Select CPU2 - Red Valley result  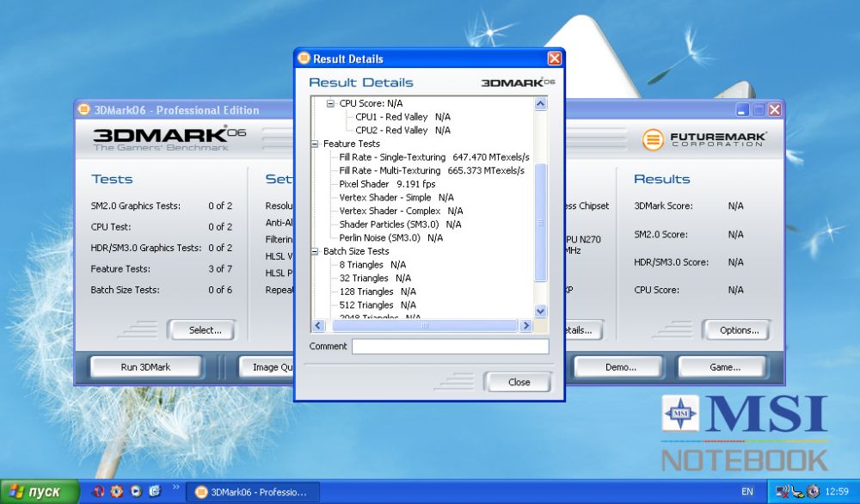point(402,130)
